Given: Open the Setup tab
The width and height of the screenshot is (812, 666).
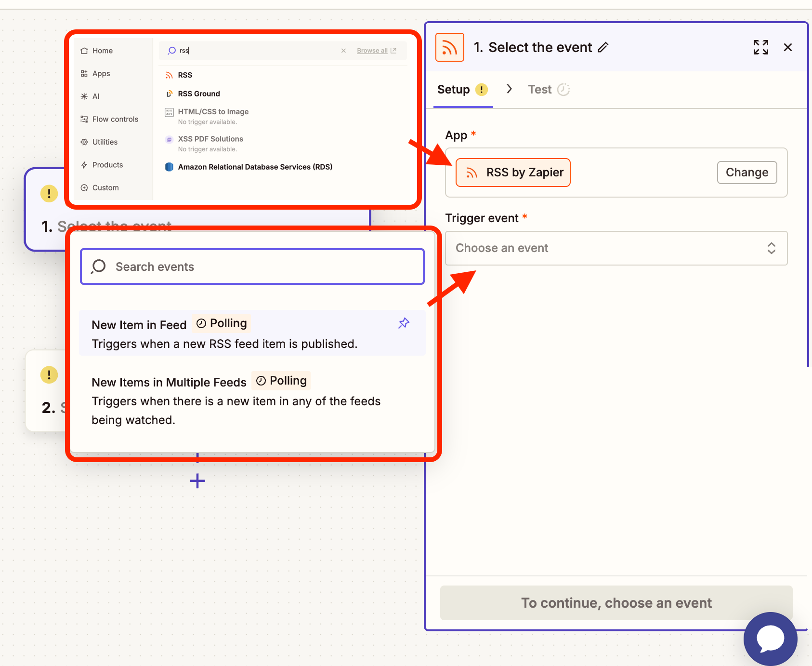Looking at the screenshot, I should point(463,90).
